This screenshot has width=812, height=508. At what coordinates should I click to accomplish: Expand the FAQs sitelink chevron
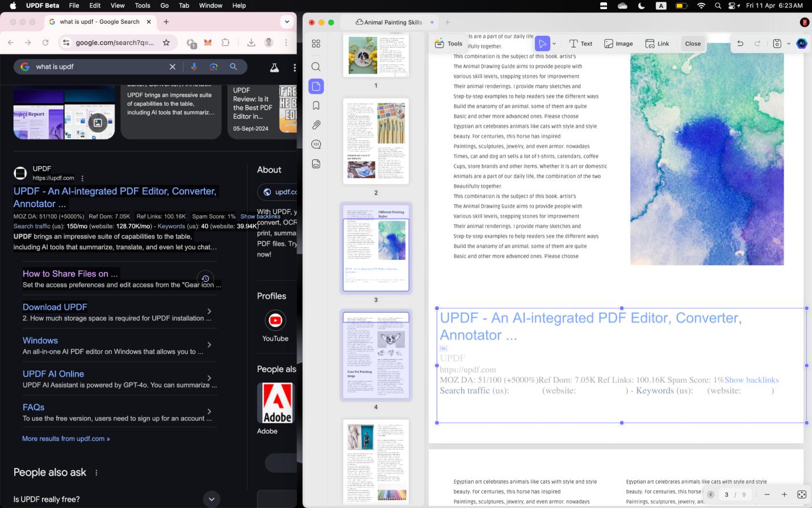tap(210, 412)
